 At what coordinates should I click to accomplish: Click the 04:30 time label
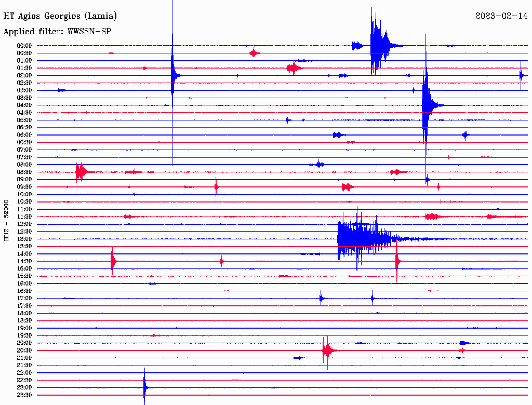(24, 113)
